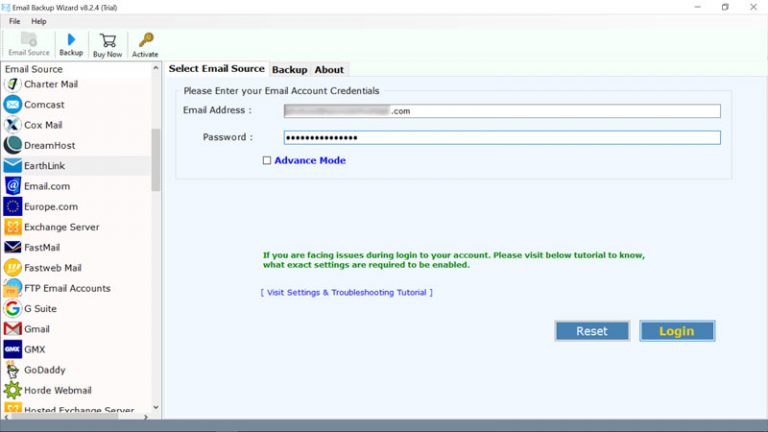
Task: Select the GoDaddy icon
Action: 12,370
